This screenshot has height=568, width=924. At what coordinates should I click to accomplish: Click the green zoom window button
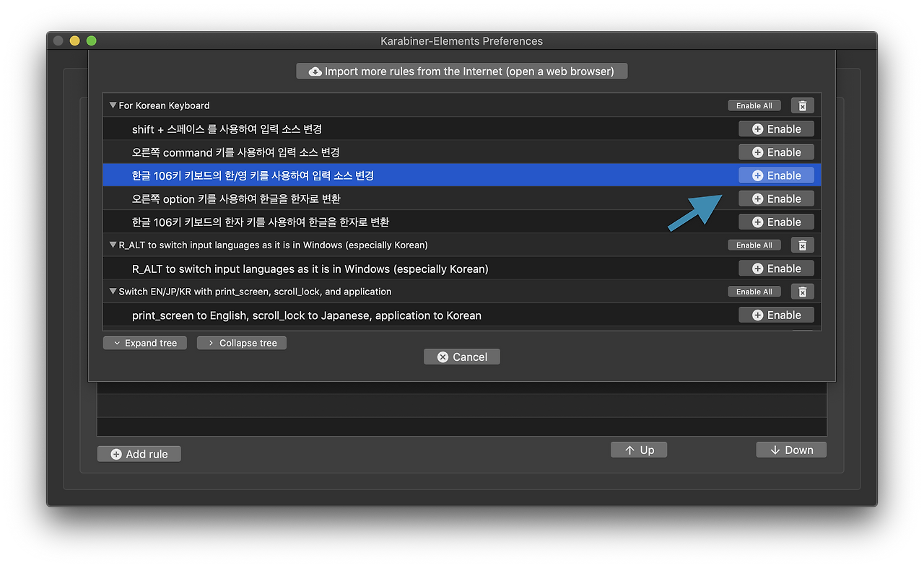92,41
